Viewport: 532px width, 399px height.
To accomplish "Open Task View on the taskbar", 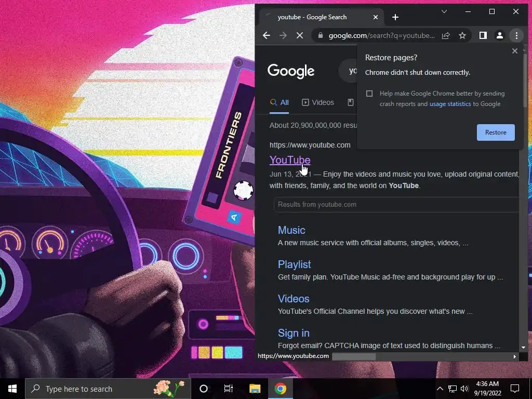I will point(229,389).
